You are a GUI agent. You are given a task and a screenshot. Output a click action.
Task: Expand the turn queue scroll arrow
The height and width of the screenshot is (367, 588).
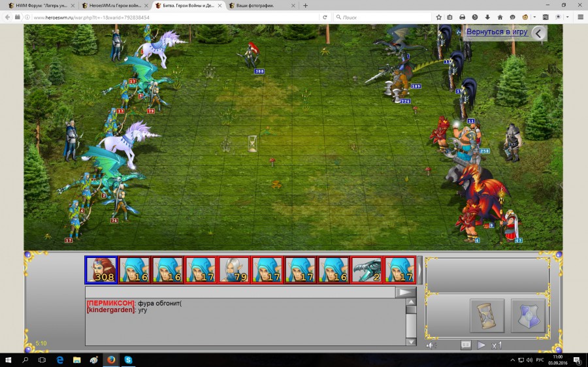point(420,270)
